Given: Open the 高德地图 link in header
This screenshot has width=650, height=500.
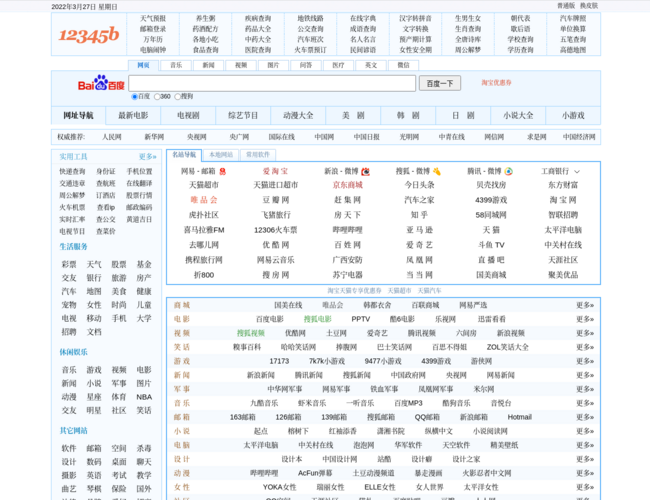Looking at the screenshot, I should click(573, 50).
